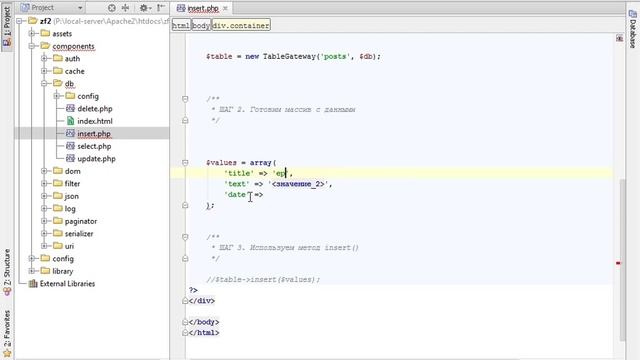
Task: Collapse the components folder
Action: tap(31, 46)
